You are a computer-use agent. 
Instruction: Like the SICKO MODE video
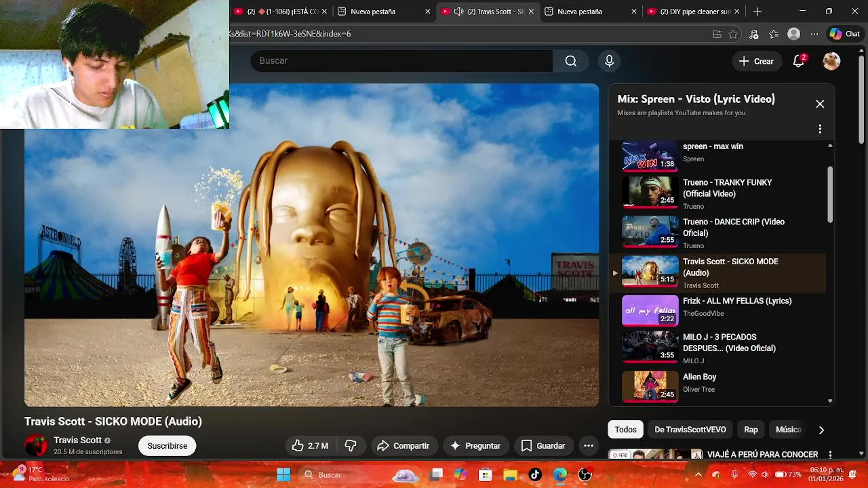point(310,445)
